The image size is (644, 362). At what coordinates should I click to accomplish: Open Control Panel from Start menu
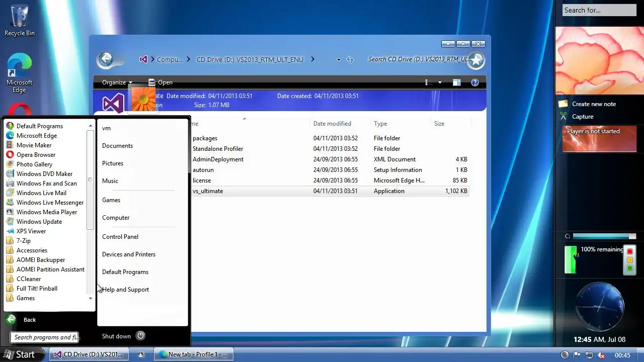120,236
